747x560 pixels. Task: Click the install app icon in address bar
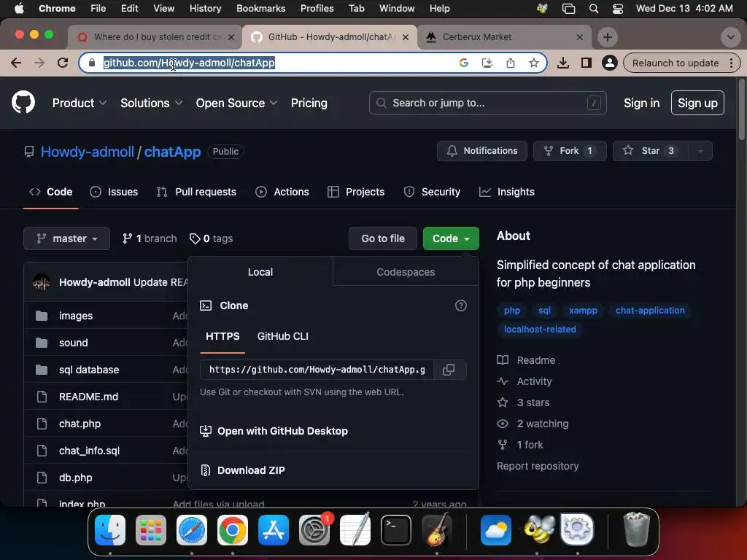point(487,63)
